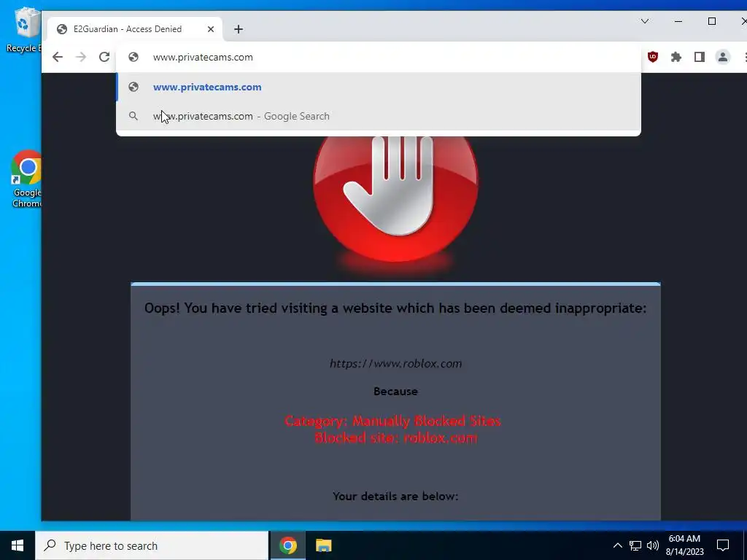Image resolution: width=747 pixels, height=560 pixels.
Task: Click the Chrome icon in the taskbar
Action: click(x=287, y=545)
